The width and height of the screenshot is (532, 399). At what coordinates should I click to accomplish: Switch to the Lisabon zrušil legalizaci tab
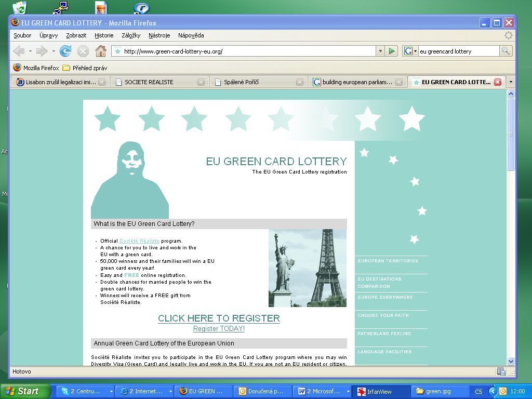pos(60,82)
